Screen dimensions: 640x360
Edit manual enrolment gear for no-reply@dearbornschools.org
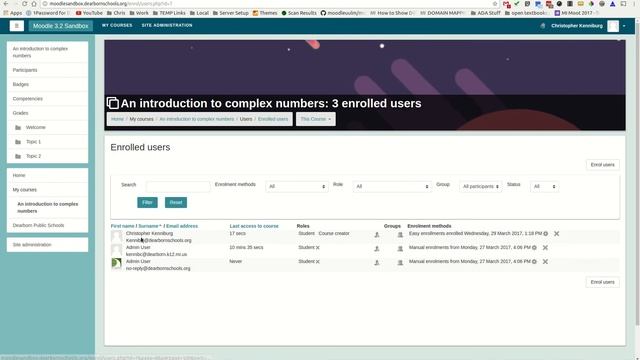tap(534, 262)
